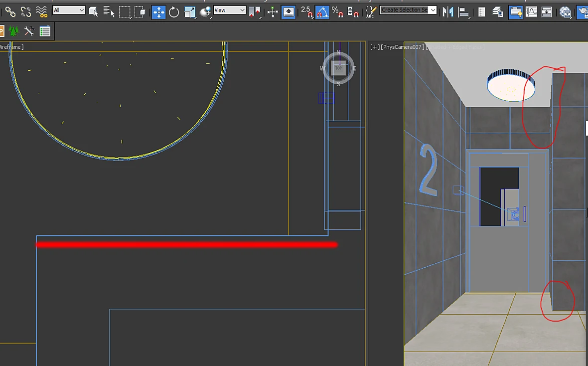This screenshot has height=366, width=588.
Task: Click the 'Create Selection Se' input field
Action: coord(404,10)
